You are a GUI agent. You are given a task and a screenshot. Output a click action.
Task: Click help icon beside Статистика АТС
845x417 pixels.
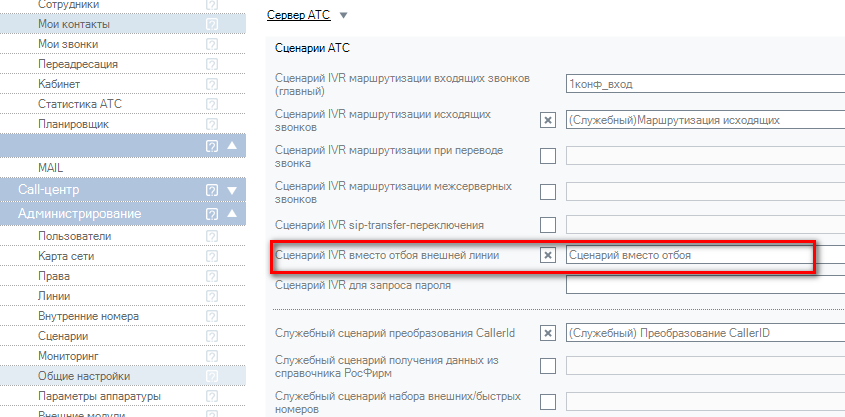[x=212, y=104]
